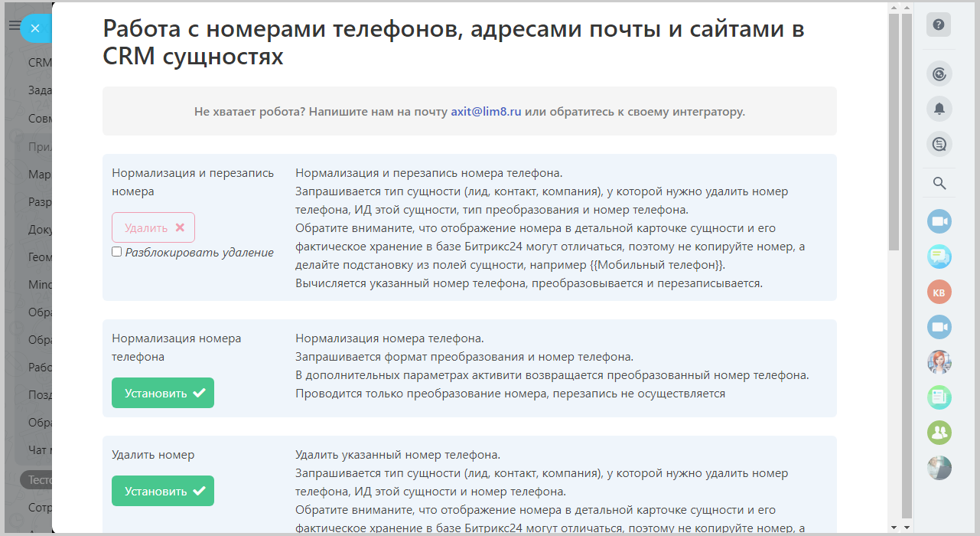The height and width of the screenshot is (536, 980).
Task: Click the label Нормализация и перезапись номера
Action: pos(193,182)
